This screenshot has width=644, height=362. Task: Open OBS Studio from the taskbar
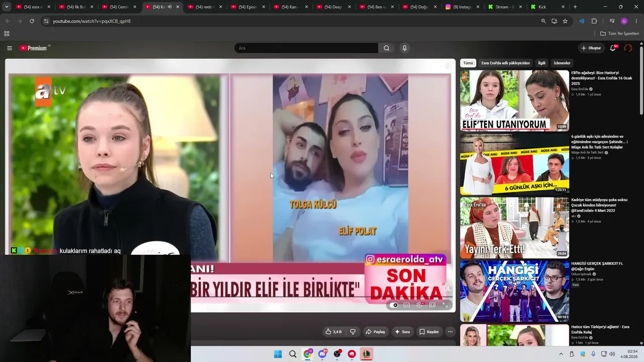click(337, 354)
